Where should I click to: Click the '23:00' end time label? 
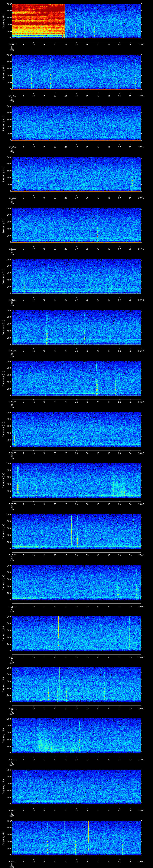[141, 351]
